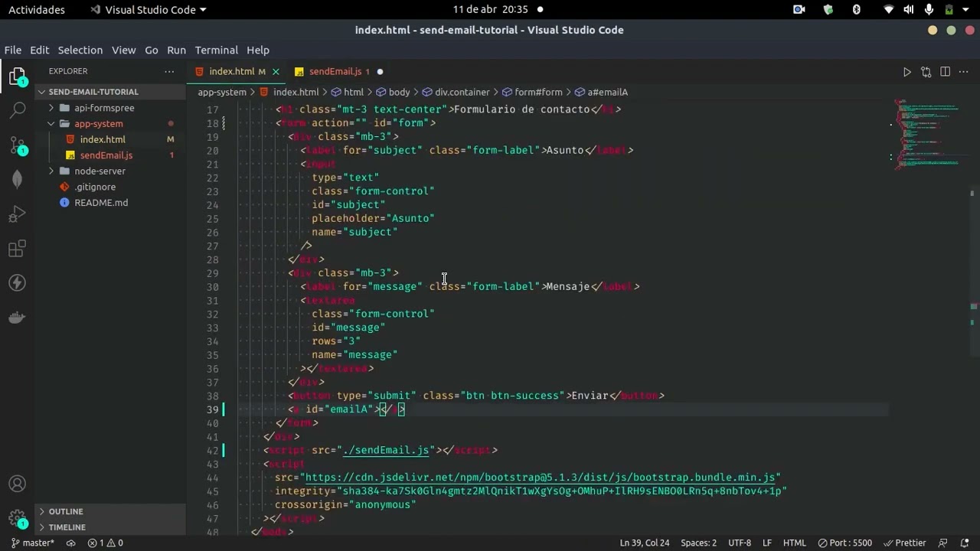Collapse the SEND-EMAIL-TUTORIAL root folder
This screenshot has width=980, height=551.
(93, 92)
